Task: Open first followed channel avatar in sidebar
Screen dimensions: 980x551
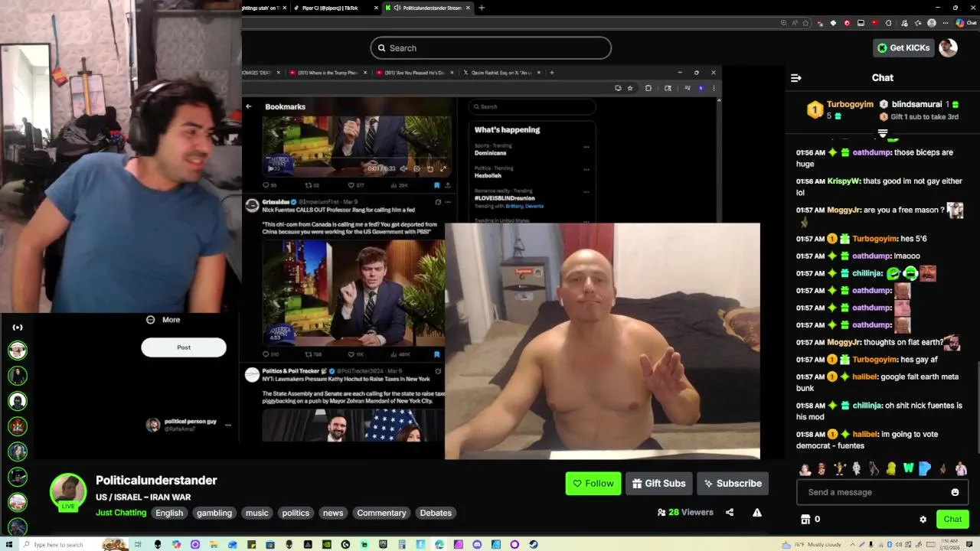Action: [x=18, y=350]
